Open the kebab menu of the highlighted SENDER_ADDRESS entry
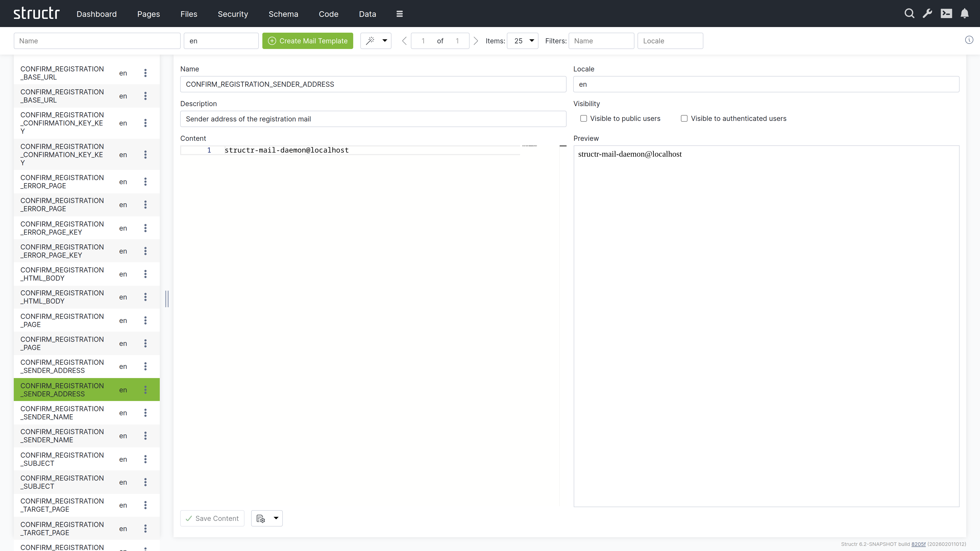Screen dimensions: 980x551 pyautogui.click(x=145, y=389)
